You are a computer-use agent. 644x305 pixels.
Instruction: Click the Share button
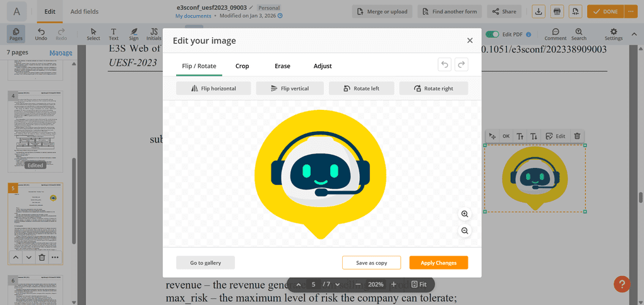pos(504,11)
